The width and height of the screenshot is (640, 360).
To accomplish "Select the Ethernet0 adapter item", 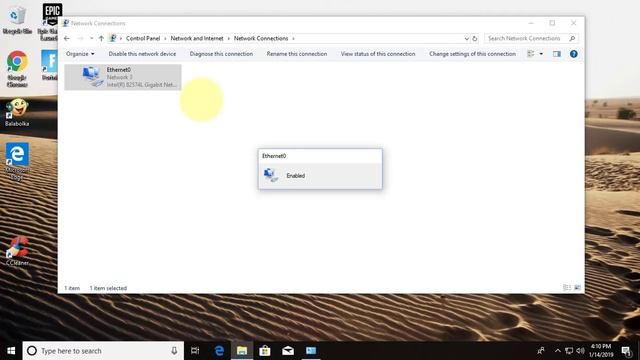I will pos(123,77).
